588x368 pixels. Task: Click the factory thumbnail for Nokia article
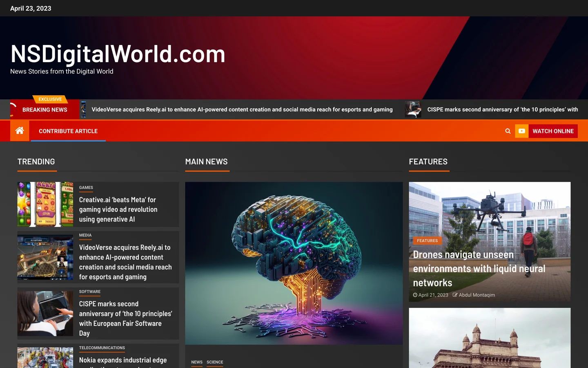[45, 358]
